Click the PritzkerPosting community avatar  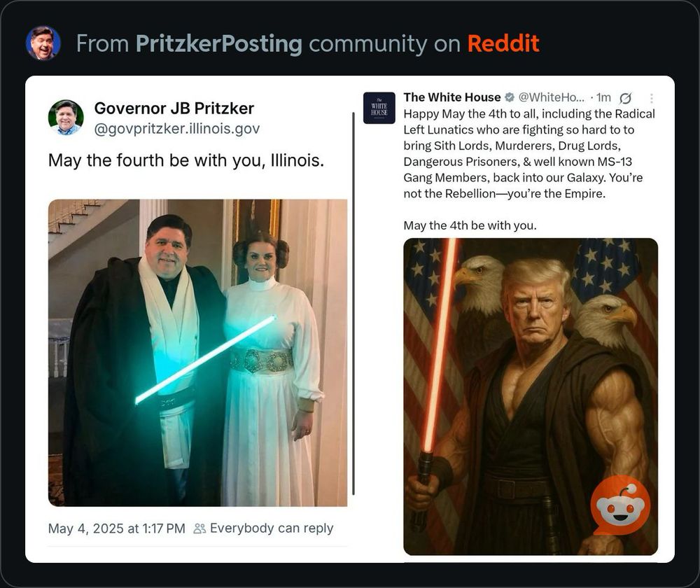point(43,43)
